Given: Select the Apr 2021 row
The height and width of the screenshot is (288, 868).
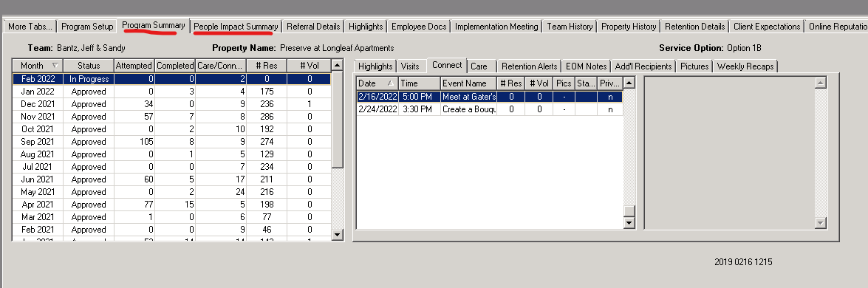Looking at the screenshot, I should [x=171, y=205].
